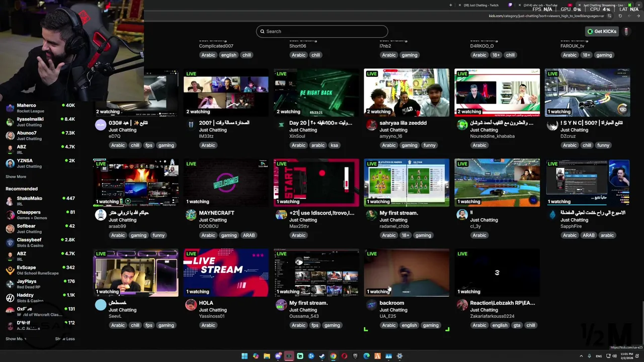Close the Just Chatting - Twitch tab
This screenshot has width=644, height=362.
pyautogui.click(x=460, y=5)
